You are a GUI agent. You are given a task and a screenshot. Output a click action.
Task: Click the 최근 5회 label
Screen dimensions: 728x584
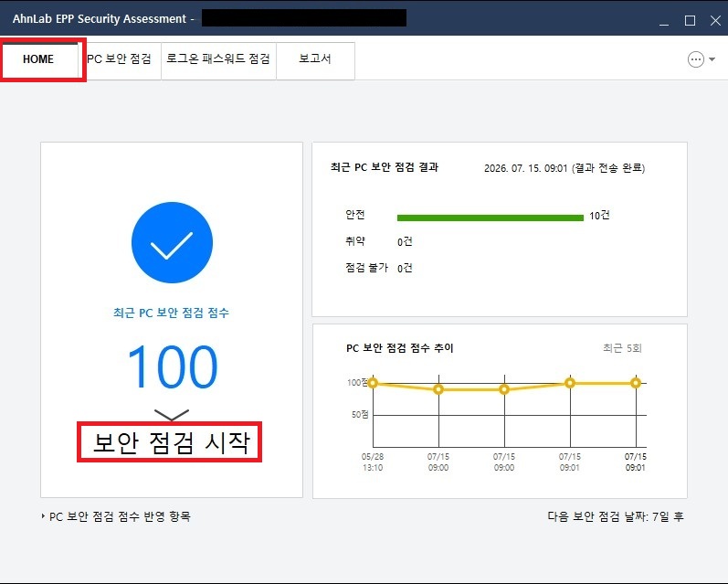click(622, 348)
